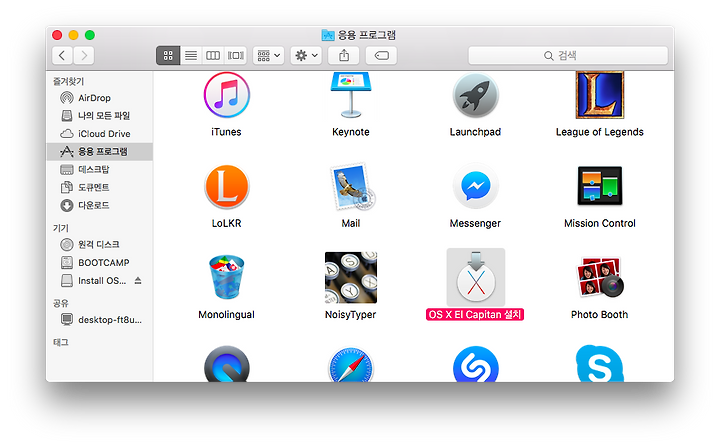
Task: Open 나의 모든 파일 in sidebar
Action: [x=99, y=116]
